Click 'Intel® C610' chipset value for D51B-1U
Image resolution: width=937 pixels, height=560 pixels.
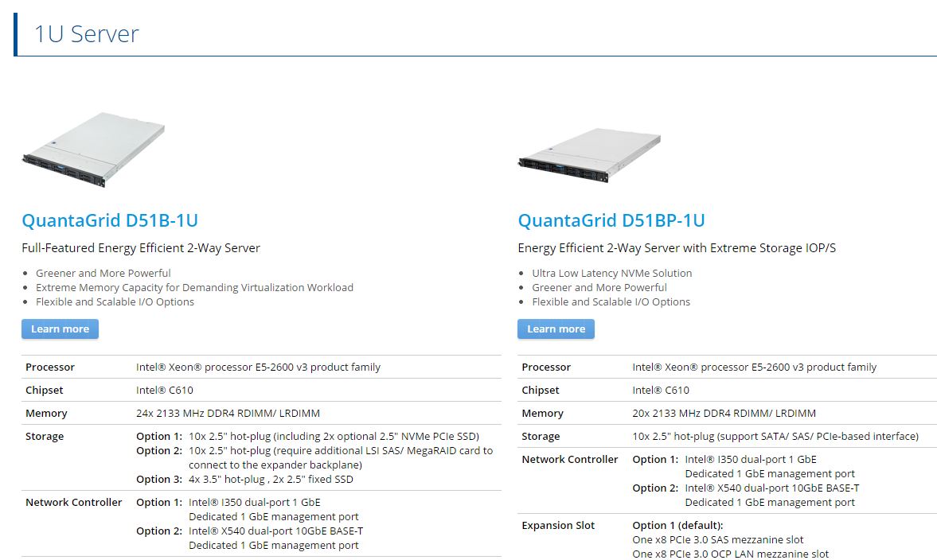(x=164, y=390)
